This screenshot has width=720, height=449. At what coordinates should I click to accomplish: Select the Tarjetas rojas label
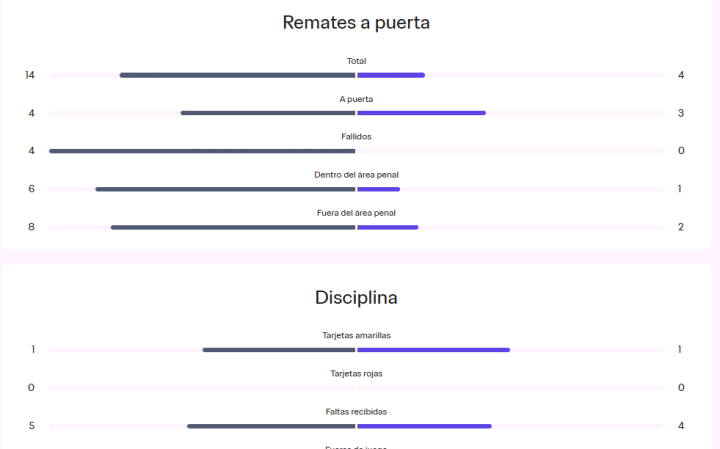[x=356, y=374]
